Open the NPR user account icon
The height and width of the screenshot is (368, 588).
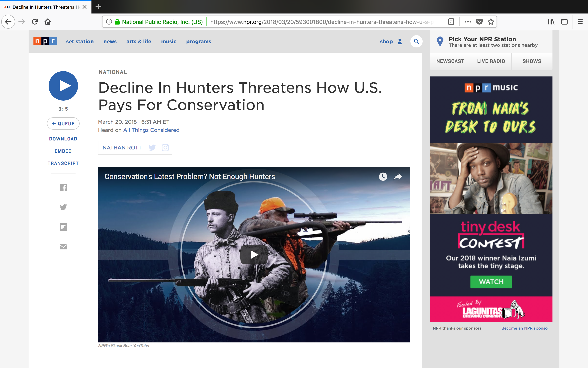(400, 42)
